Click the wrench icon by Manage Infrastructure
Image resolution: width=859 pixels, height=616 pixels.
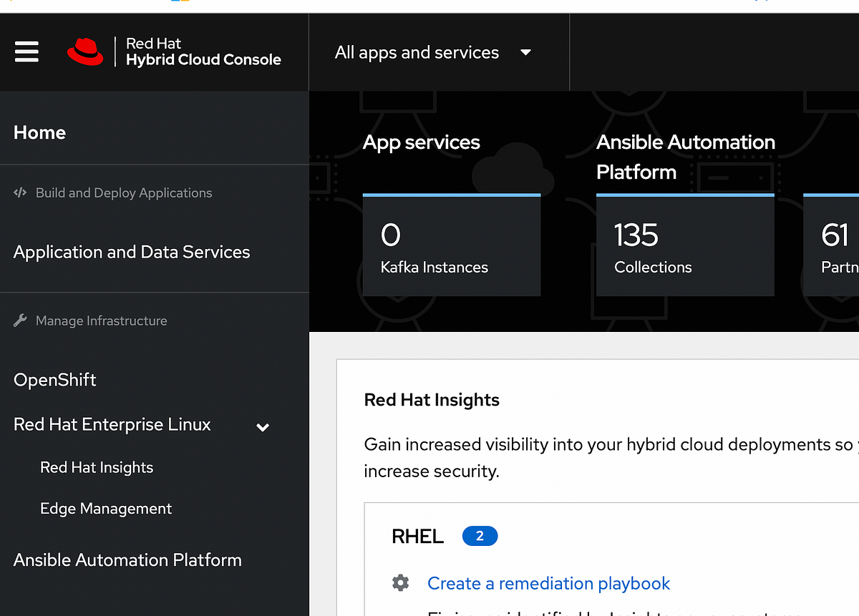click(x=20, y=321)
